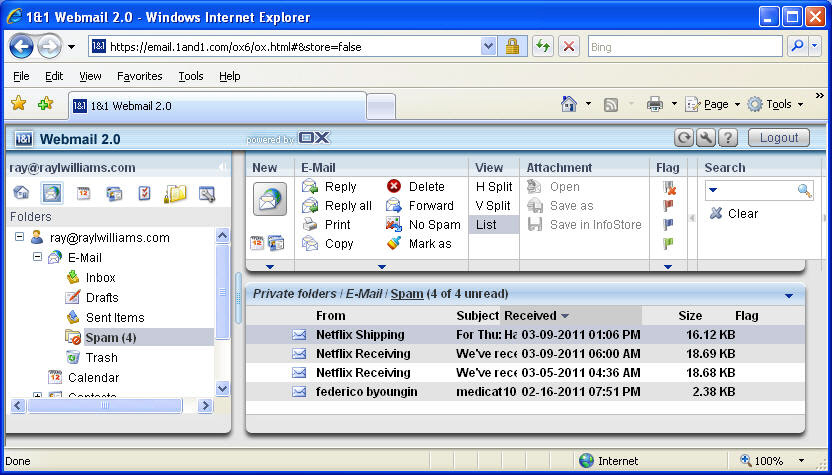Open the search field dropdown arrow
The width and height of the screenshot is (832, 475).
pos(712,190)
